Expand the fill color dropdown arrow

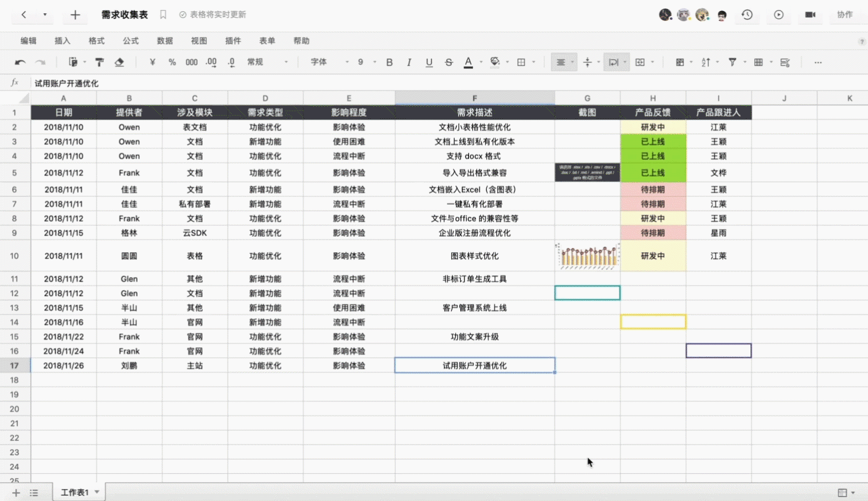pos(507,62)
